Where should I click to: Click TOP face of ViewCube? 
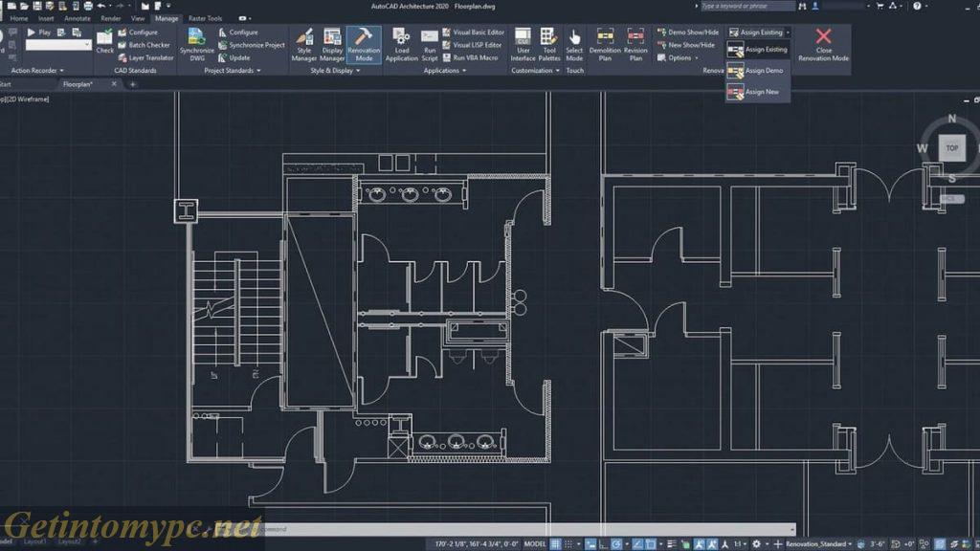(951, 148)
